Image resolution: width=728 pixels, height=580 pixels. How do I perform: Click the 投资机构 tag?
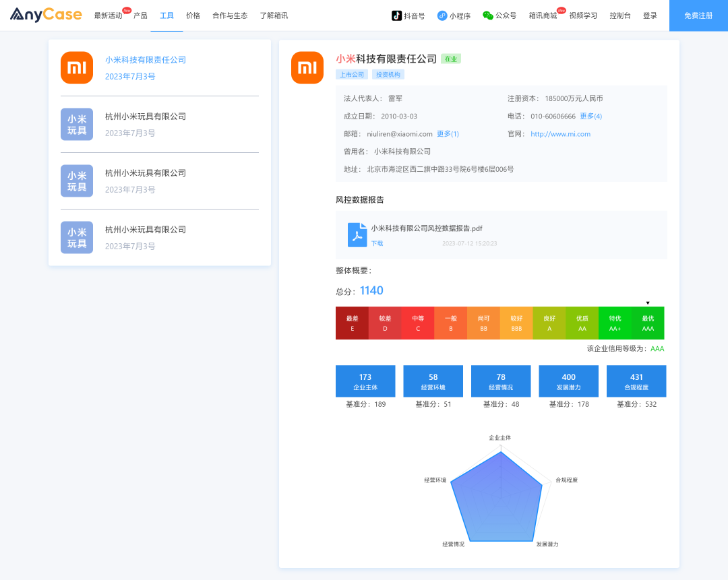point(388,75)
